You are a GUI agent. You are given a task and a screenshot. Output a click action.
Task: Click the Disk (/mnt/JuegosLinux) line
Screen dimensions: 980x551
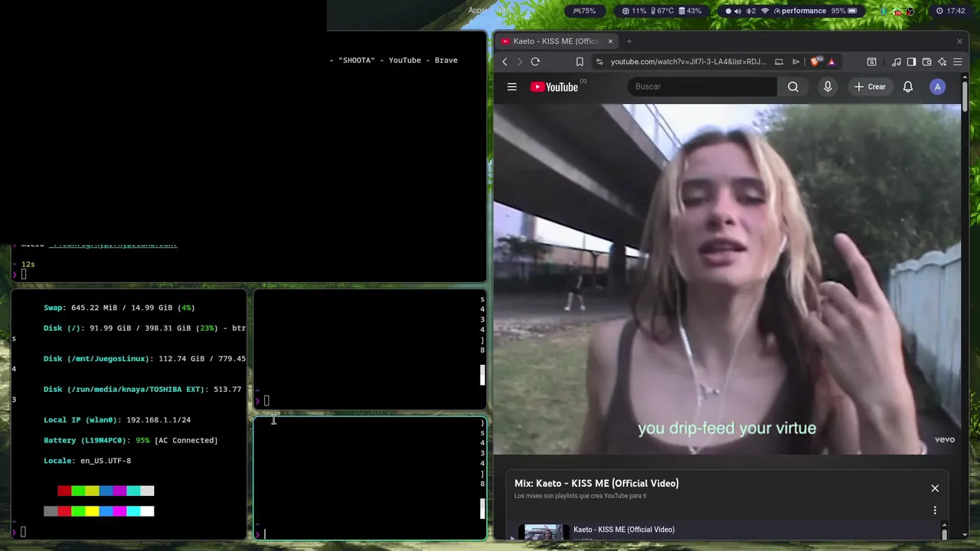[145, 359]
